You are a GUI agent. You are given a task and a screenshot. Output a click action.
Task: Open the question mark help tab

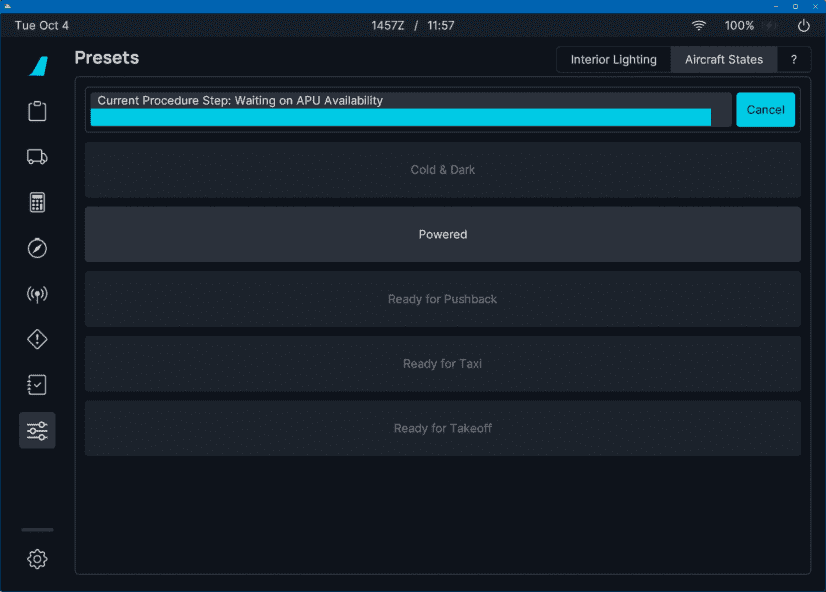[794, 60]
